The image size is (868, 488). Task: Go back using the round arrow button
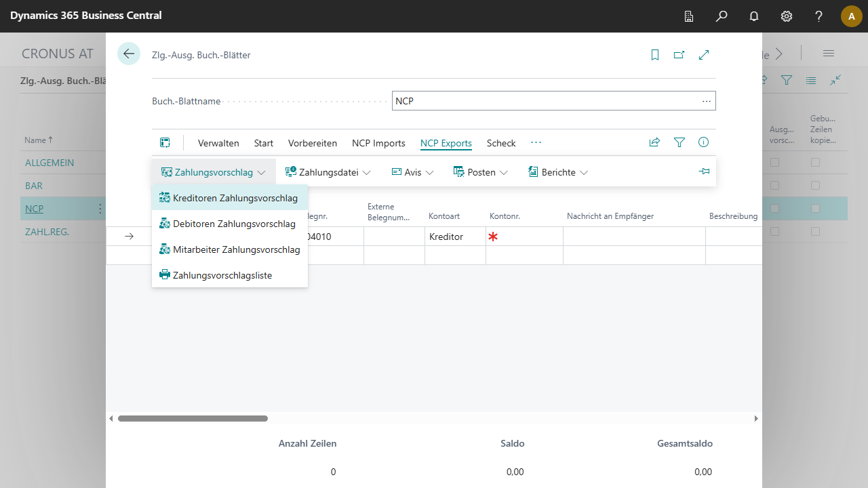pos(129,54)
